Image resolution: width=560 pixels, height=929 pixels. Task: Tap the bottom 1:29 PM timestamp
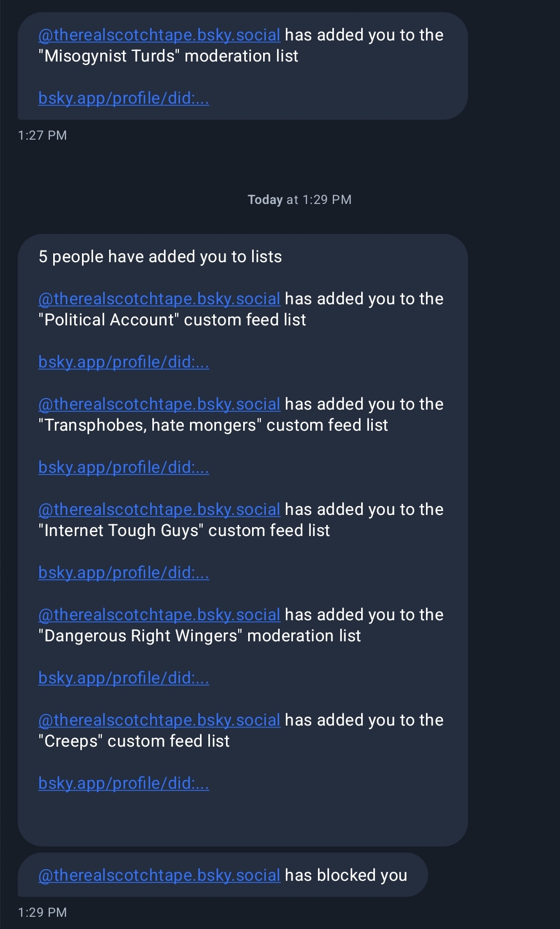(42, 912)
